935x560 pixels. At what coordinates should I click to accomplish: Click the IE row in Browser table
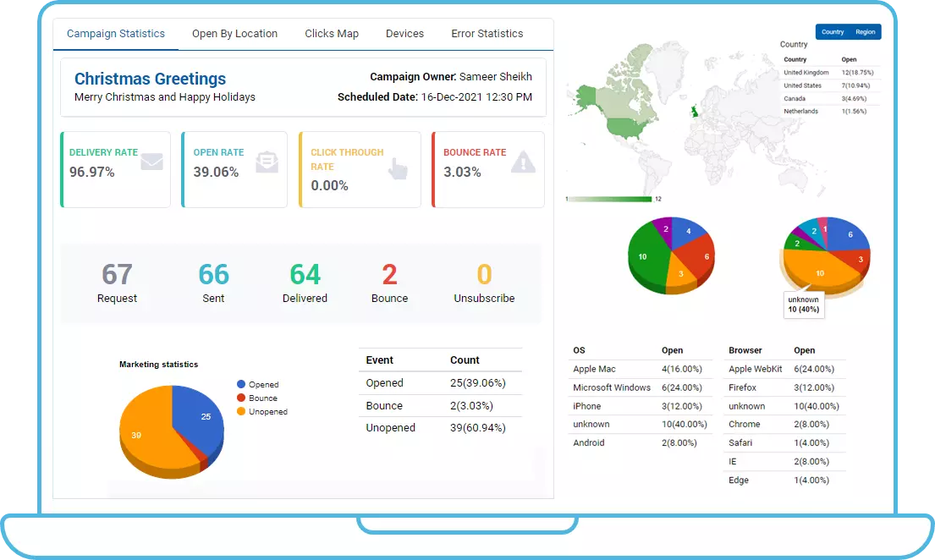click(x=785, y=461)
